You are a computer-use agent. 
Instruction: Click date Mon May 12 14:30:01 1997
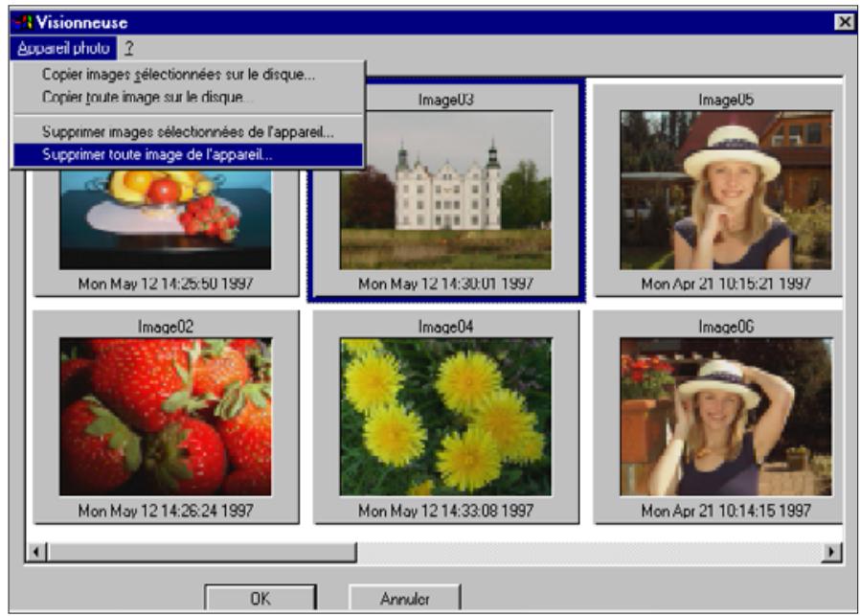[x=446, y=284]
